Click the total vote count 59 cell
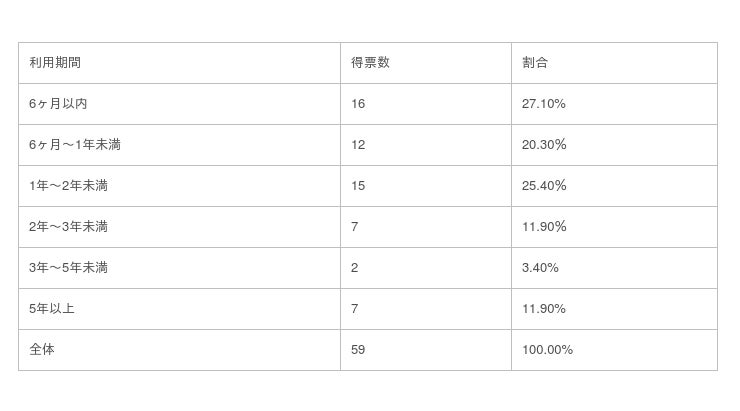 pos(359,350)
